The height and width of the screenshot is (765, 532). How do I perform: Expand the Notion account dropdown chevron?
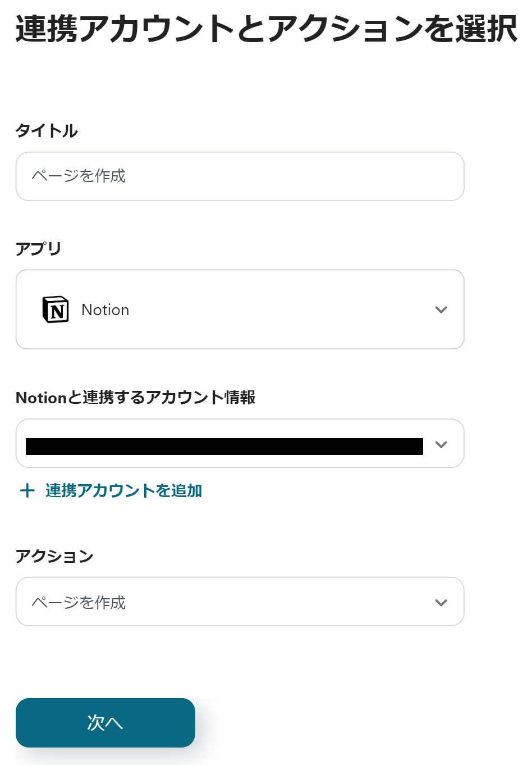coord(441,444)
